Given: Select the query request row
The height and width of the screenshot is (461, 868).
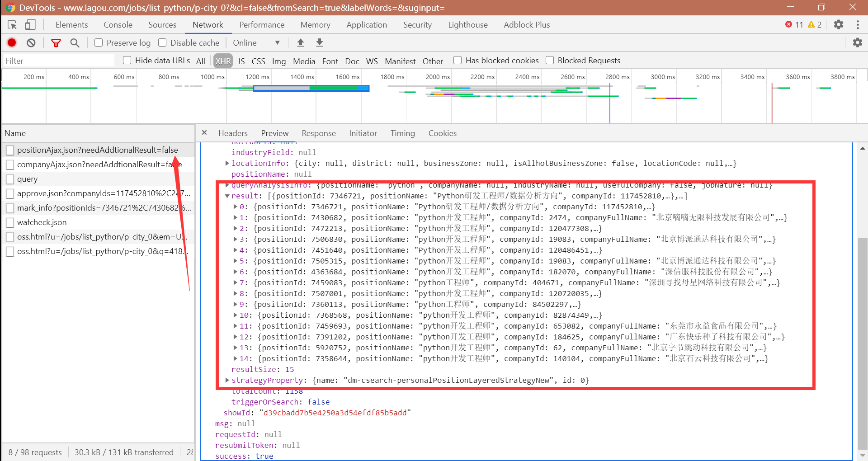Looking at the screenshot, I should pos(98,179).
